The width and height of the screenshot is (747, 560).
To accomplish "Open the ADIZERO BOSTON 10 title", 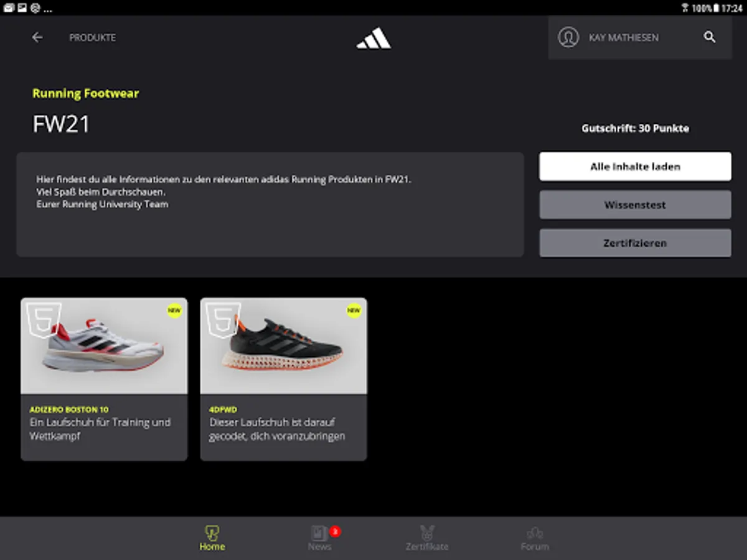I will tap(69, 409).
